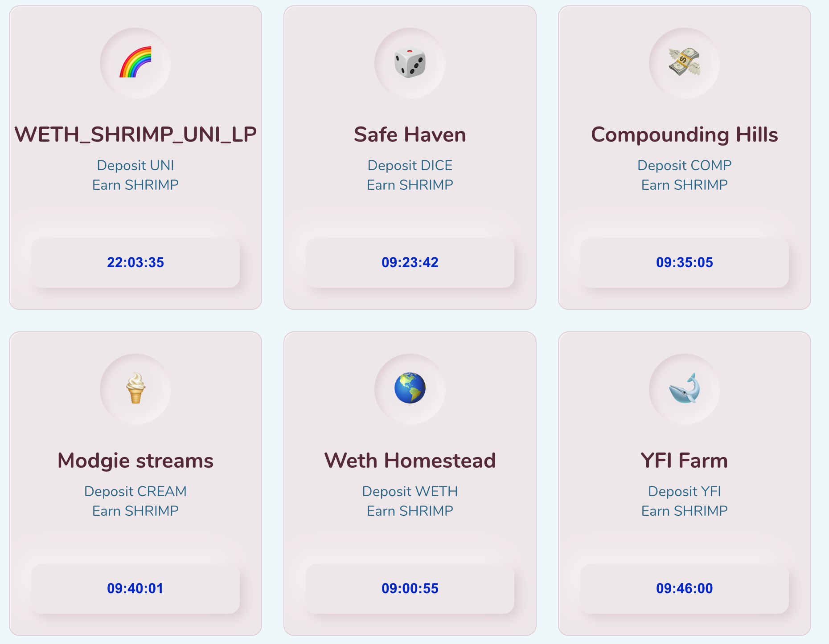Select the Compounding Hills heading
Image resolution: width=829 pixels, height=644 pixels.
[685, 135]
